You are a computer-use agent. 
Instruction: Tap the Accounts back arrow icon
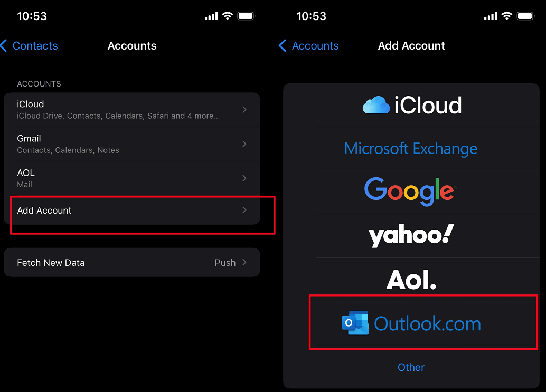tap(283, 46)
